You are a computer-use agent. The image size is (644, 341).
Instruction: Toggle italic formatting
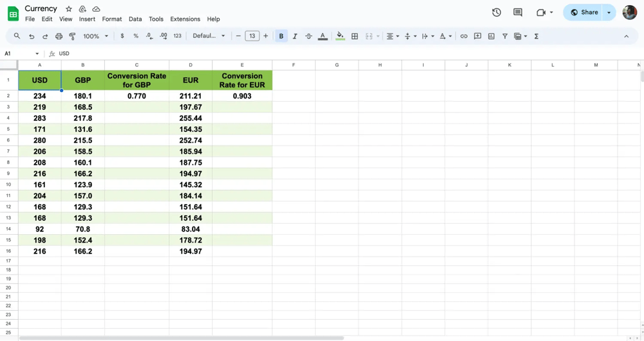pos(295,37)
